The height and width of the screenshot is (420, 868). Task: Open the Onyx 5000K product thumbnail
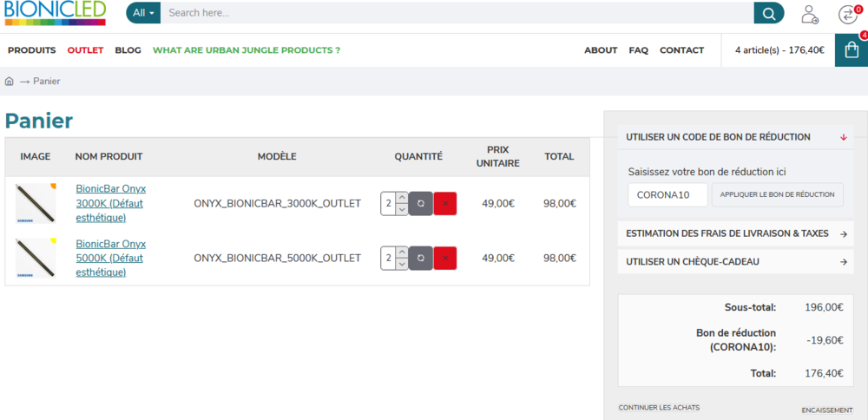pos(36,258)
